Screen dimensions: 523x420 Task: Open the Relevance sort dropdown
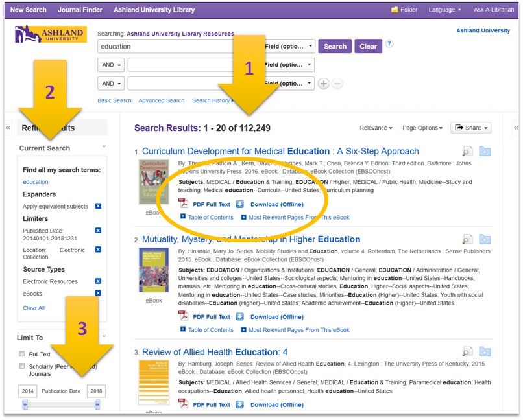coord(376,128)
